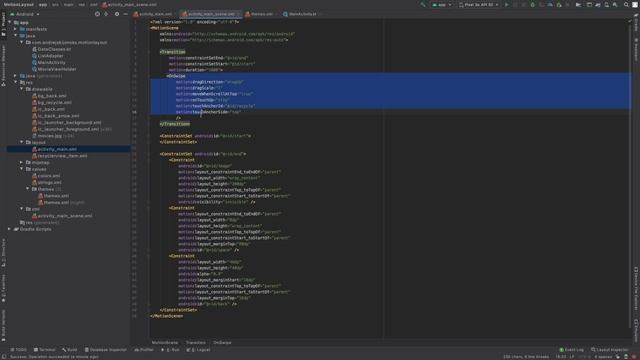
Task: Select activity_main_scene.xml editor tab
Action: point(211,14)
